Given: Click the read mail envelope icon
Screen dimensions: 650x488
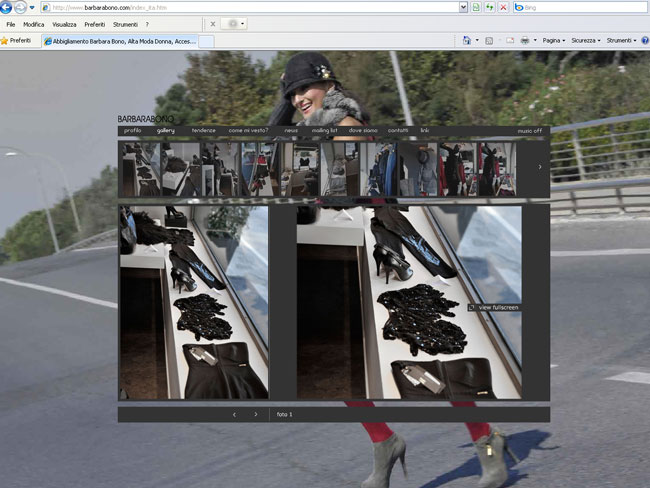Looking at the screenshot, I should (510, 40).
